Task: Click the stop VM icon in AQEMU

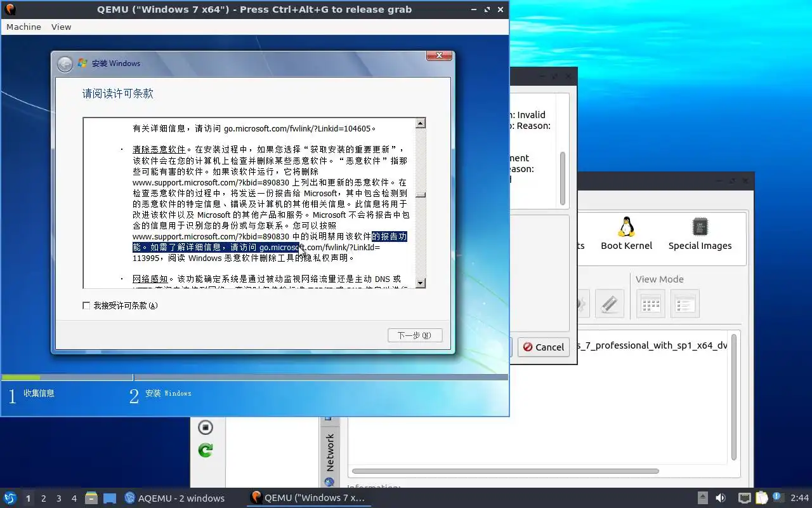Action: tap(205, 427)
